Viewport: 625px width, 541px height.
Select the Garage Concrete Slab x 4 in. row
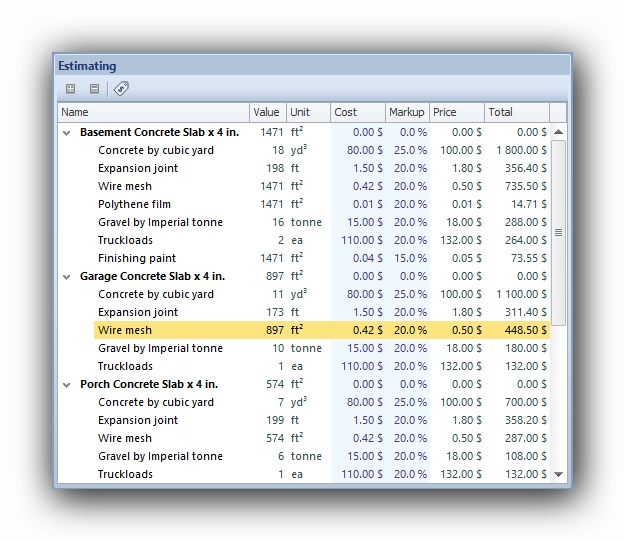pyautogui.click(x=304, y=276)
